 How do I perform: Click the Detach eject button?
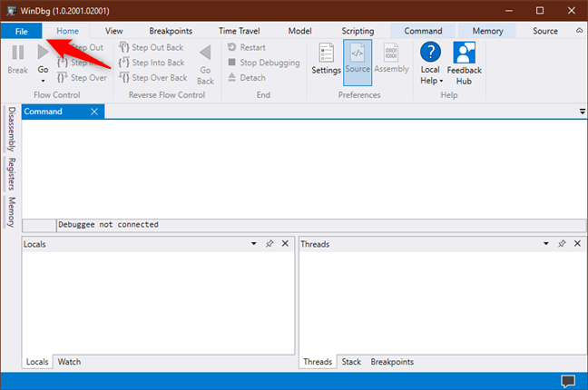pos(247,78)
